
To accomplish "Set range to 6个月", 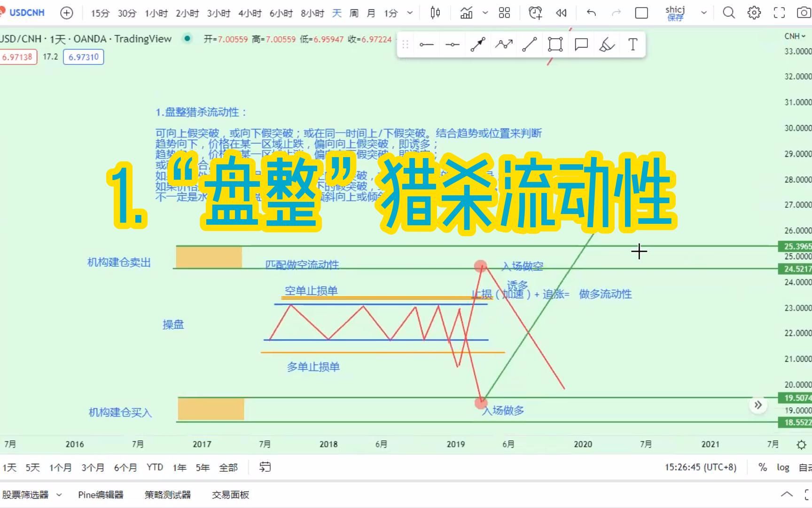I will click(x=125, y=467).
